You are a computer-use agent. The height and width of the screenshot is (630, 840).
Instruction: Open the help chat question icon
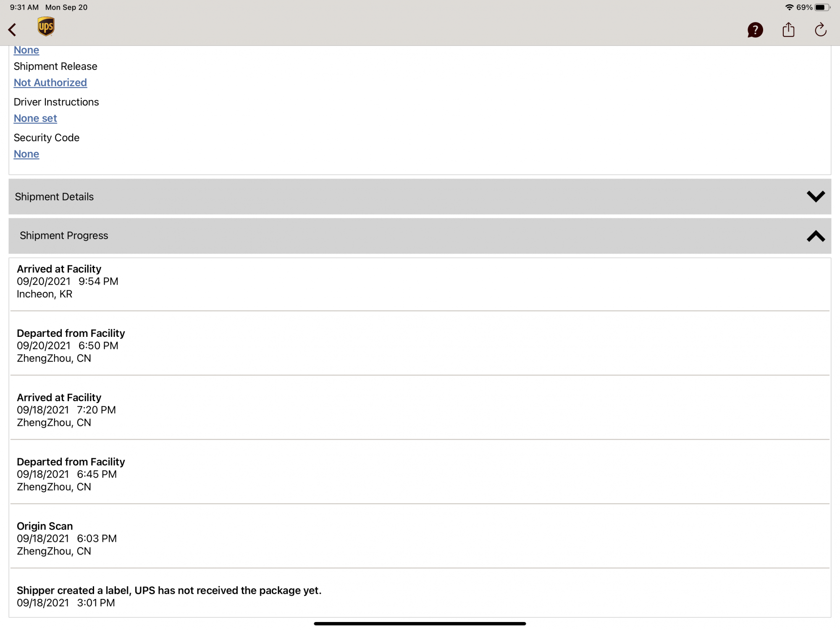pos(755,30)
